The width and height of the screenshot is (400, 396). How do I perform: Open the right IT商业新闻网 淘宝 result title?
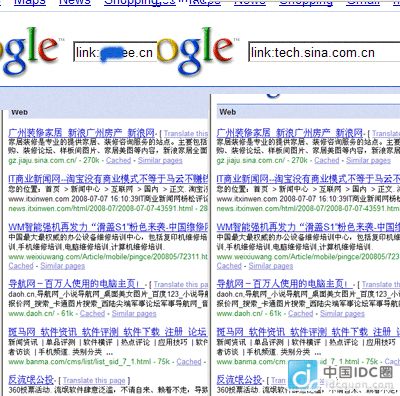[308, 179]
